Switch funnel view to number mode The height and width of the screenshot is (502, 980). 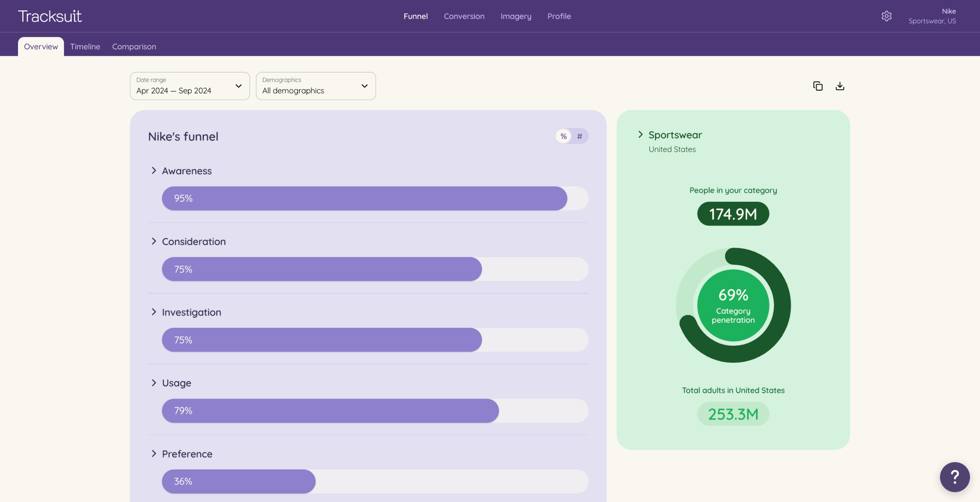[x=580, y=136]
